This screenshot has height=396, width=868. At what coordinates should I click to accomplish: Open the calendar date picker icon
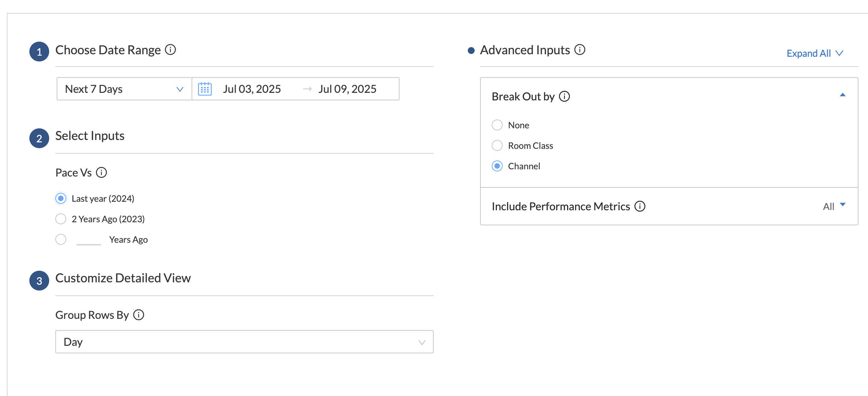[x=205, y=89]
